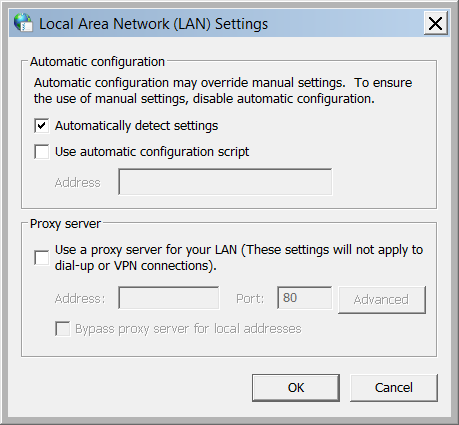Select the Port field showing 80
The image size is (459, 425).
[x=305, y=298]
